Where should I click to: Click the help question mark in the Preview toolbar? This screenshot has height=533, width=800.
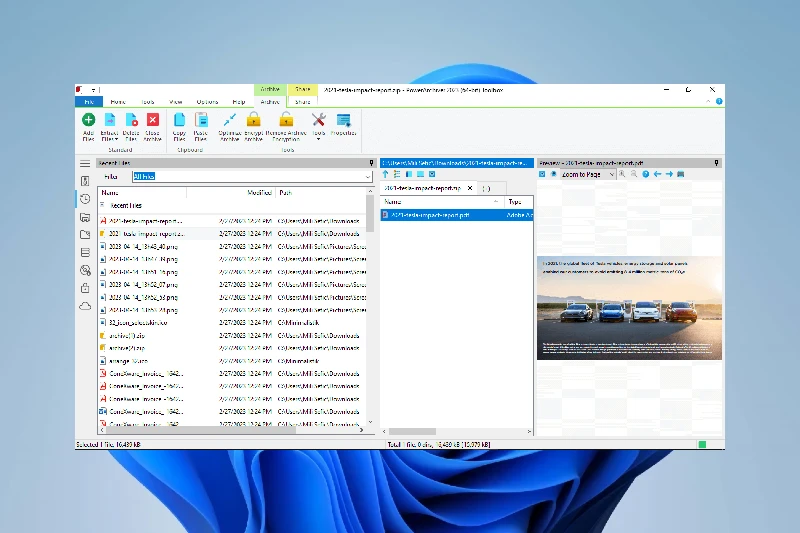pos(645,174)
